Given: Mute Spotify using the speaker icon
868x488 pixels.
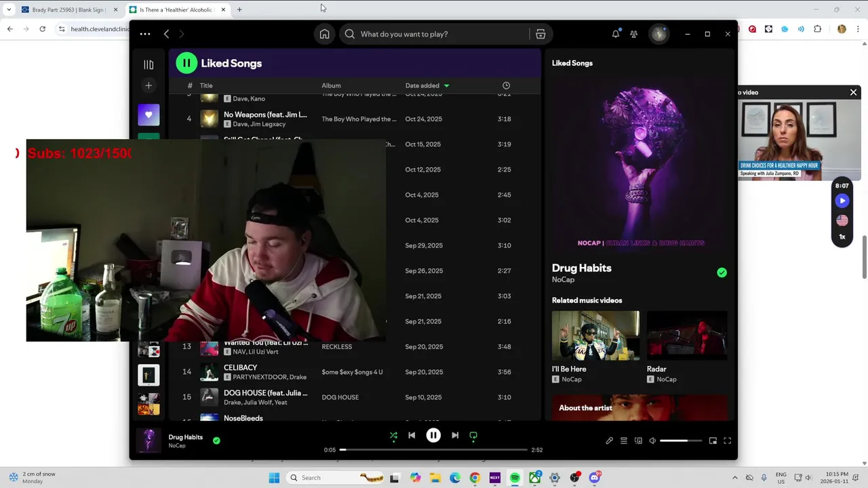Looking at the screenshot, I should 652,441.
